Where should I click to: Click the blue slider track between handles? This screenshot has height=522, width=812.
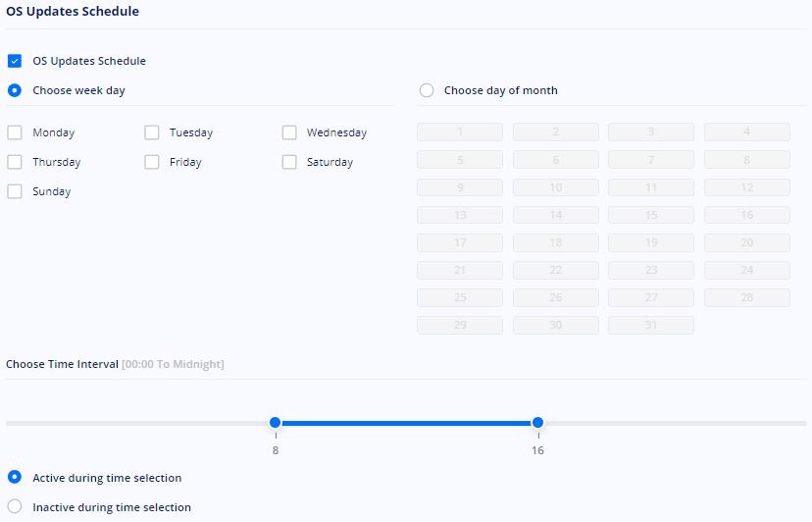coord(407,423)
